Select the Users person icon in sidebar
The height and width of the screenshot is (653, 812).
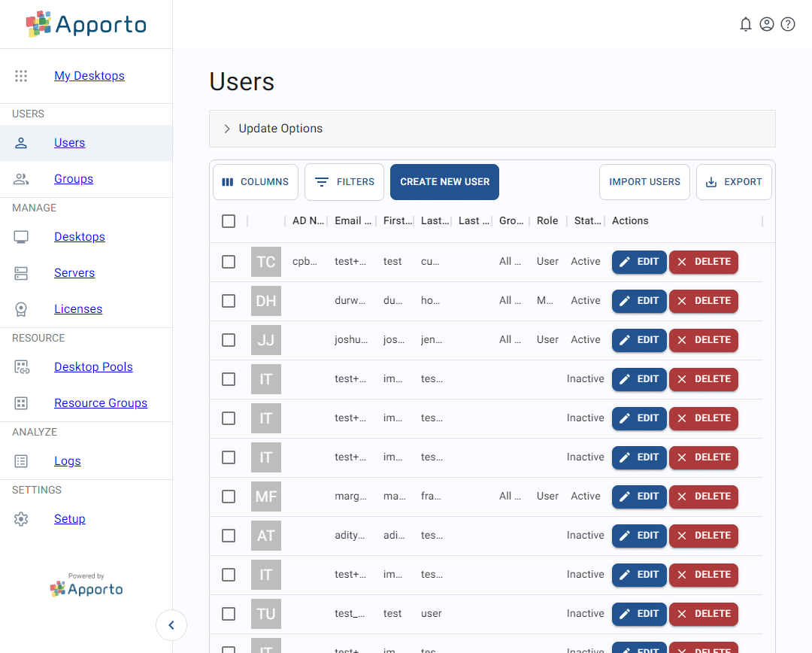point(20,142)
